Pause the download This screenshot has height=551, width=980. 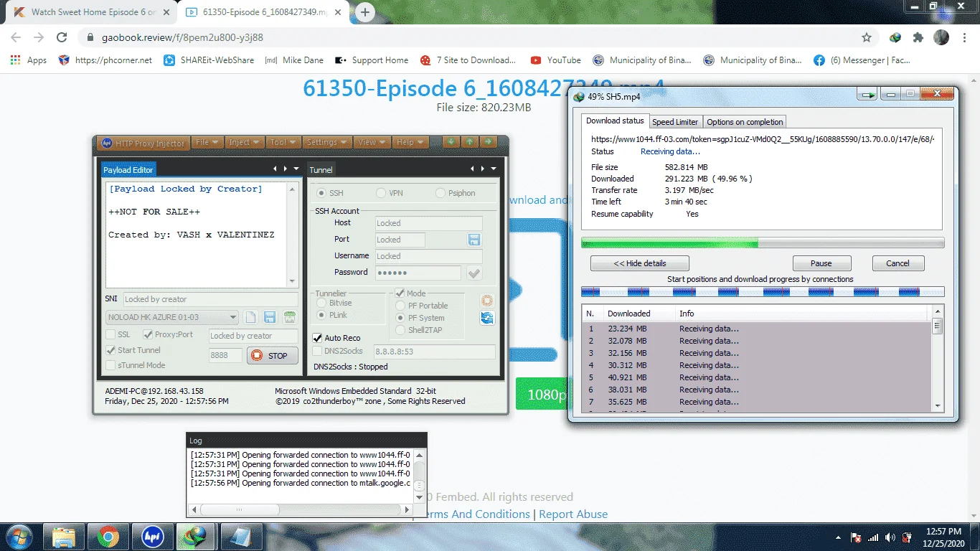coord(821,263)
